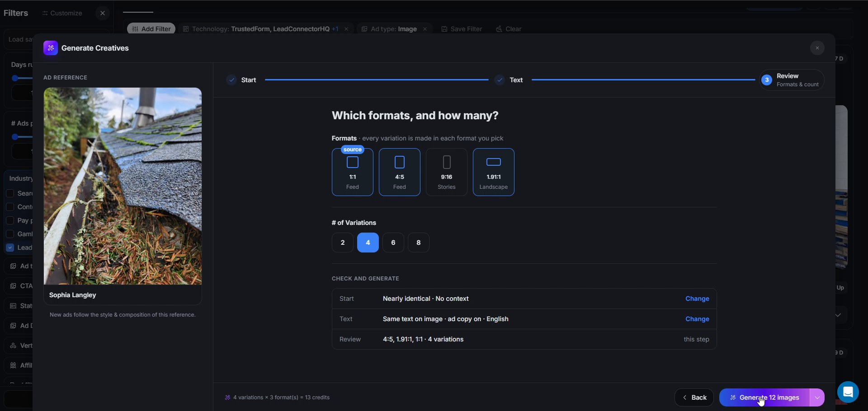Click the Sophia Langley advertiser name
The height and width of the screenshot is (411, 868).
pyautogui.click(x=73, y=295)
